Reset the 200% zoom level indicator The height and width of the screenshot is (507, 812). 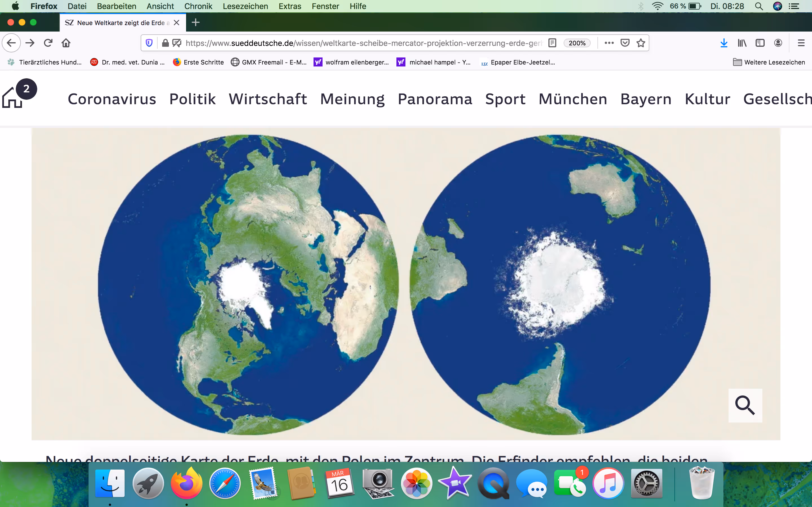tap(577, 43)
